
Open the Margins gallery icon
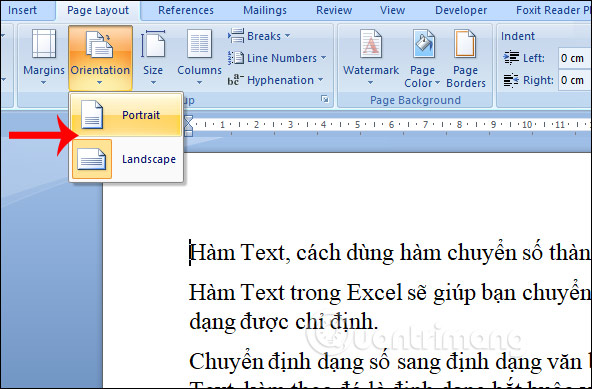tap(44, 43)
